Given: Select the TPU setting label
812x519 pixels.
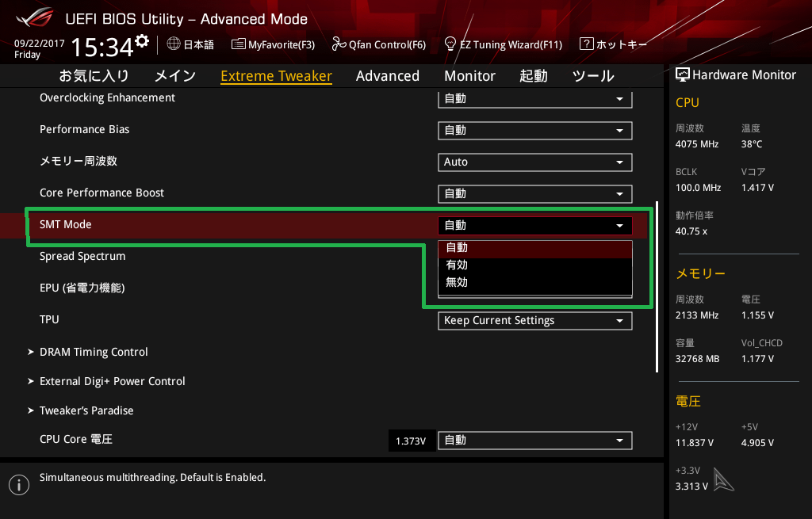Looking at the screenshot, I should coord(49,319).
